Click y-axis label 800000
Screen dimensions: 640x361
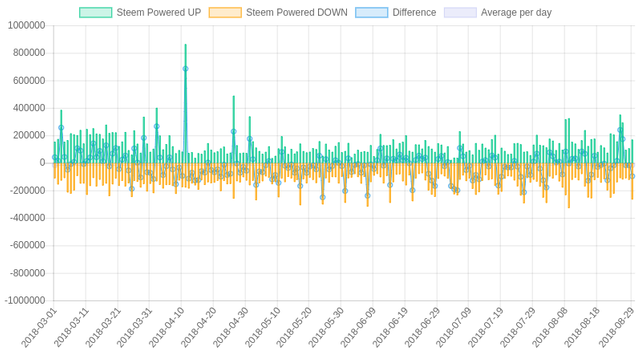click(29, 53)
